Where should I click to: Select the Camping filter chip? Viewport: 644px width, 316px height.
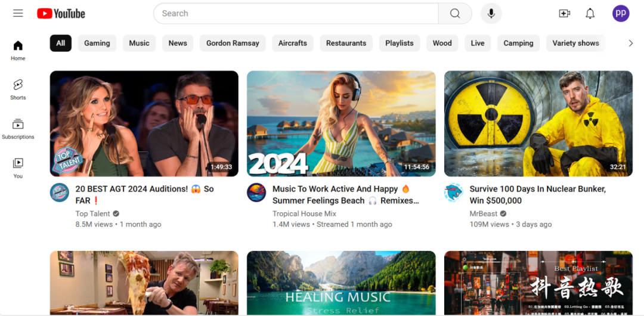[518, 43]
